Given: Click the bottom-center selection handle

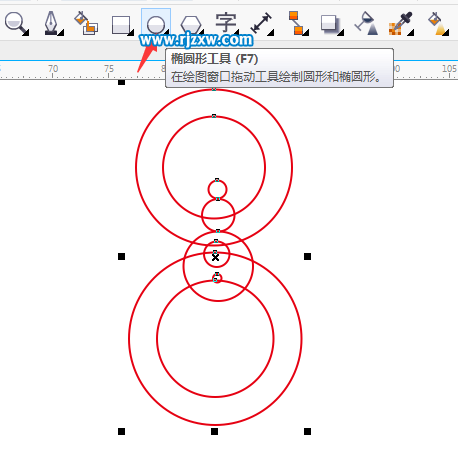Looking at the screenshot, I should click(x=214, y=432).
